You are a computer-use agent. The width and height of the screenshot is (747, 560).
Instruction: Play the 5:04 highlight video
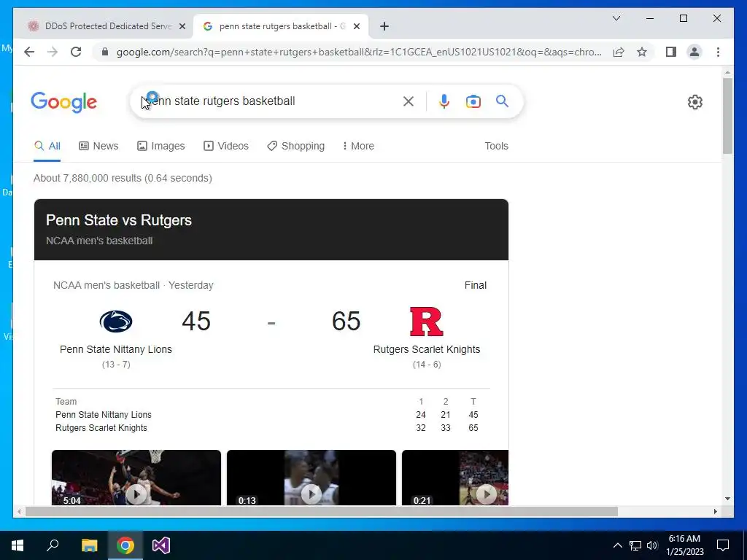136,478
